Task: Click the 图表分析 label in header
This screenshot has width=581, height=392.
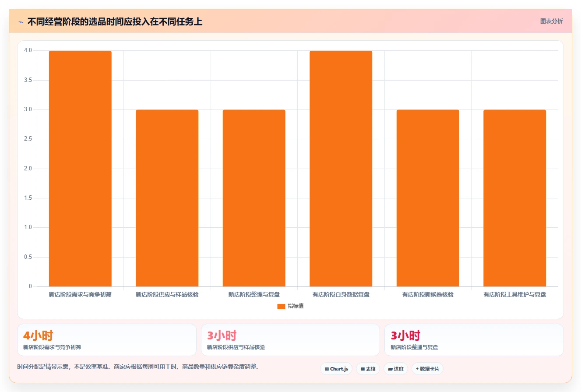Action: (x=551, y=21)
